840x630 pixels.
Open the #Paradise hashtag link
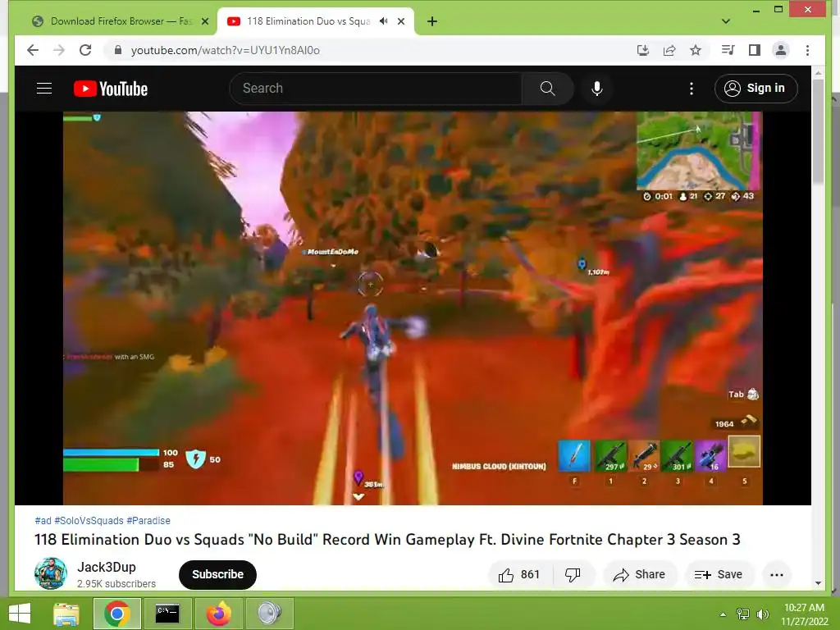tap(148, 521)
